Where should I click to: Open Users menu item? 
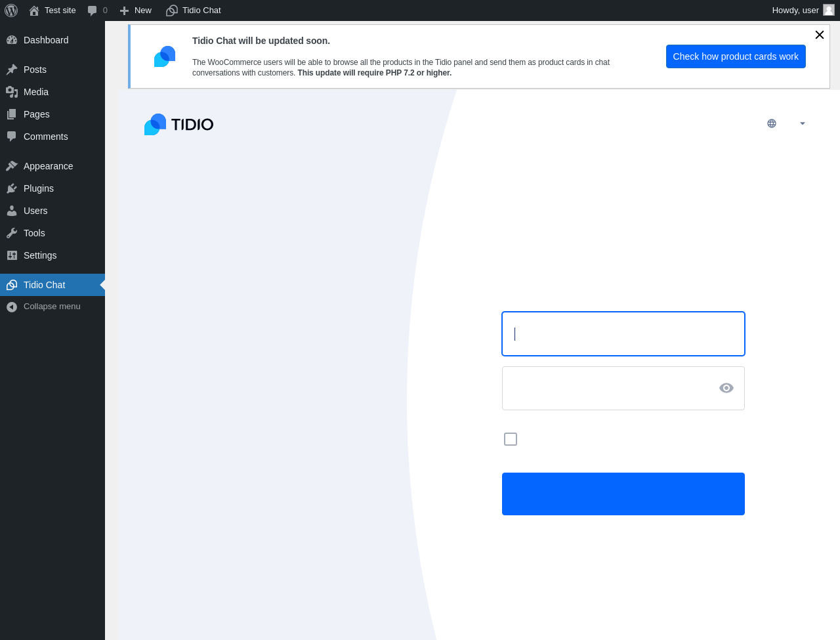coord(52,211)
